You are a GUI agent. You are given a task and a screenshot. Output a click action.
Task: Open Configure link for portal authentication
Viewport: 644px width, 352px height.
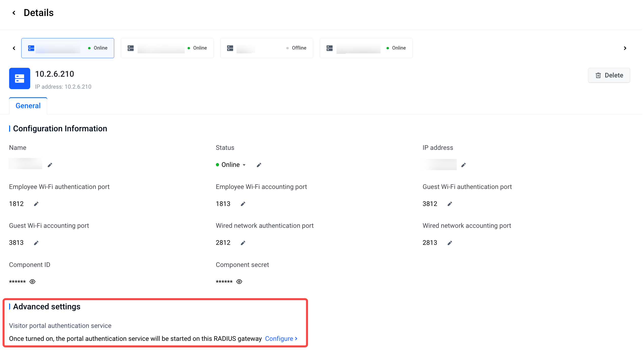tap(281, 339)
